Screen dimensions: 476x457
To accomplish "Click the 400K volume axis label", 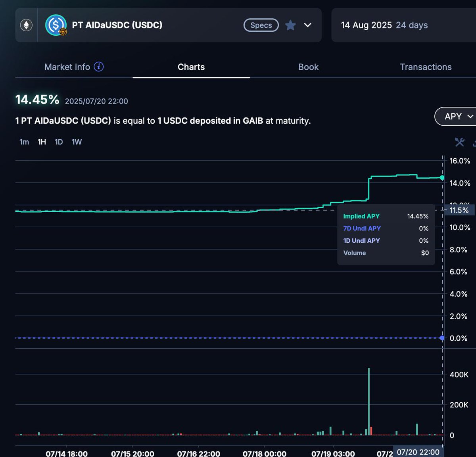I will pyautogui.click(x=459, y=374).
